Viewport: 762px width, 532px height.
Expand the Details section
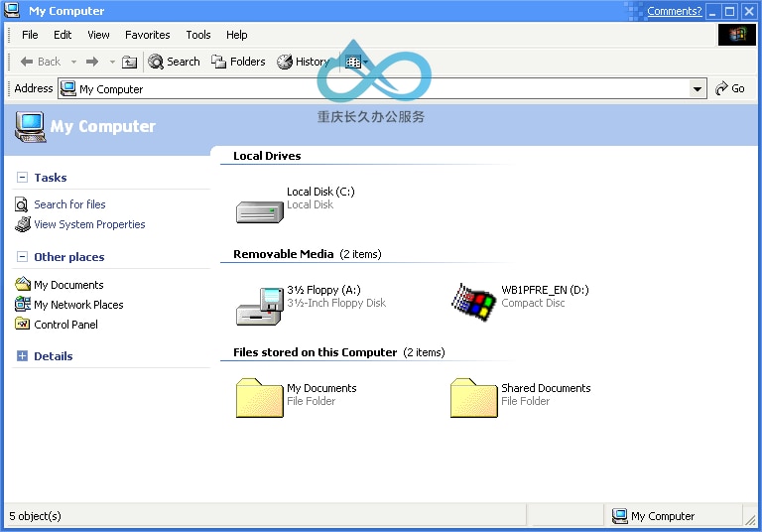23,356
